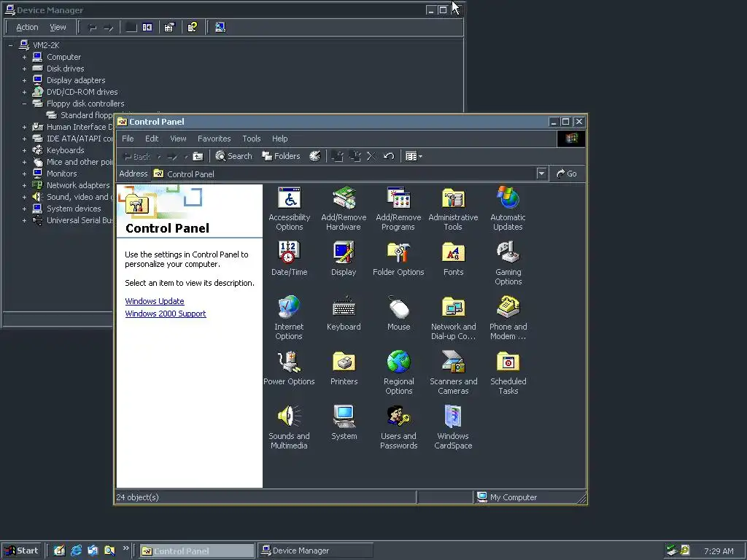Open the View menu in Device Manager
Viewport: 747px width, 560px height.
tap(58, 27)
